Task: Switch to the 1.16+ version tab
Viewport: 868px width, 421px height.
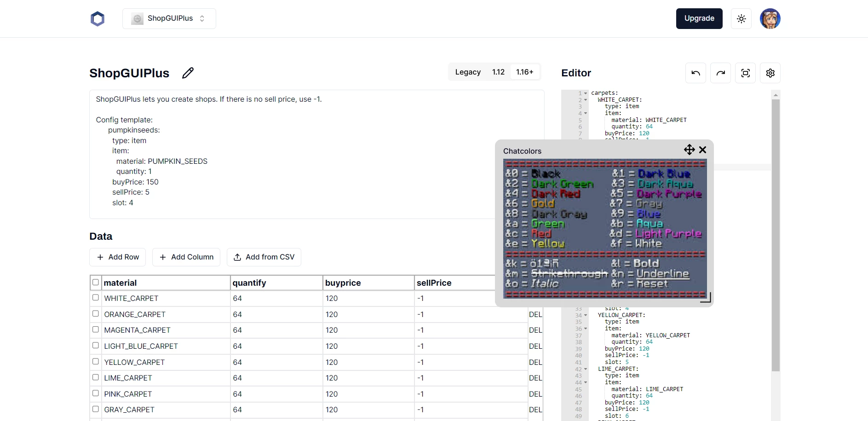Action: click(x=525, y=72)
